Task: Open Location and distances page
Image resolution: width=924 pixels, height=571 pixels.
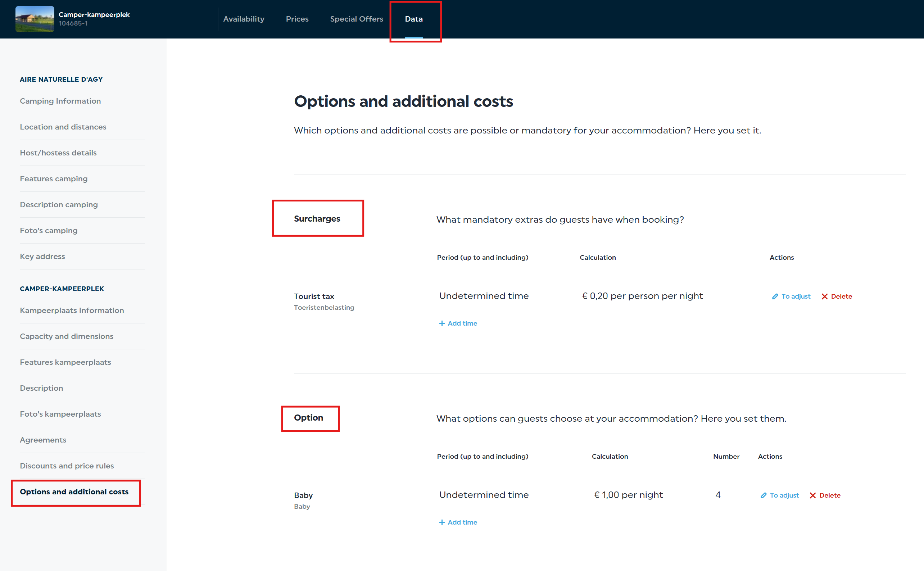Action: coord(63,127)
